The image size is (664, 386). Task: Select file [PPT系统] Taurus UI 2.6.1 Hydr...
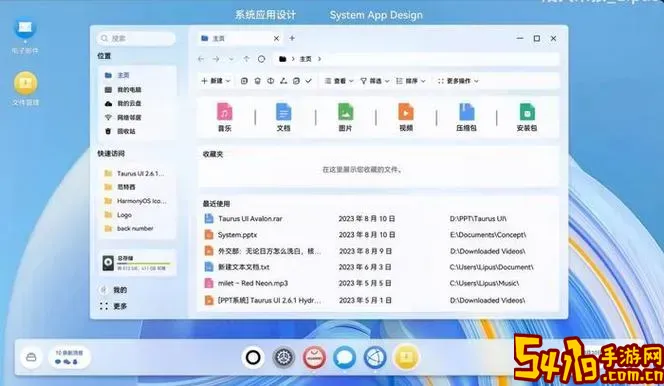(269, 300)
